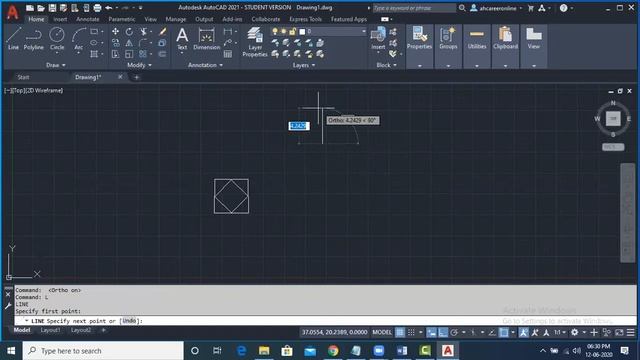Click the Mirror tool icon

[x=129, y=42]
